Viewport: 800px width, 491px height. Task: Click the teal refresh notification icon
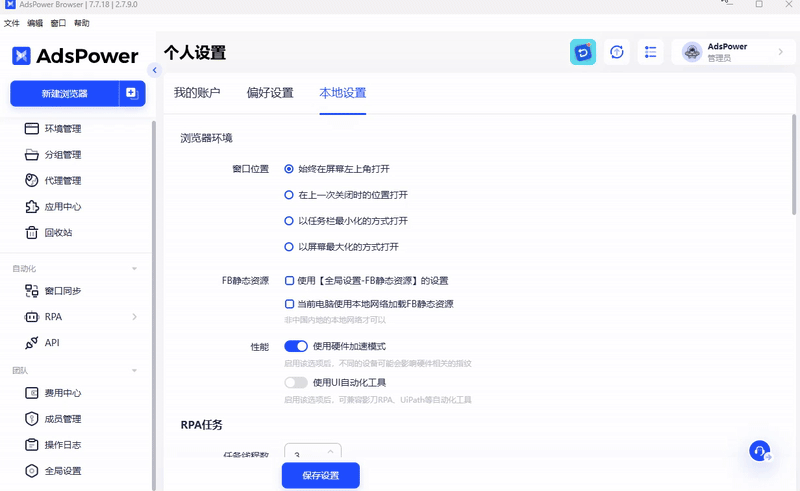tap(583, 52)
